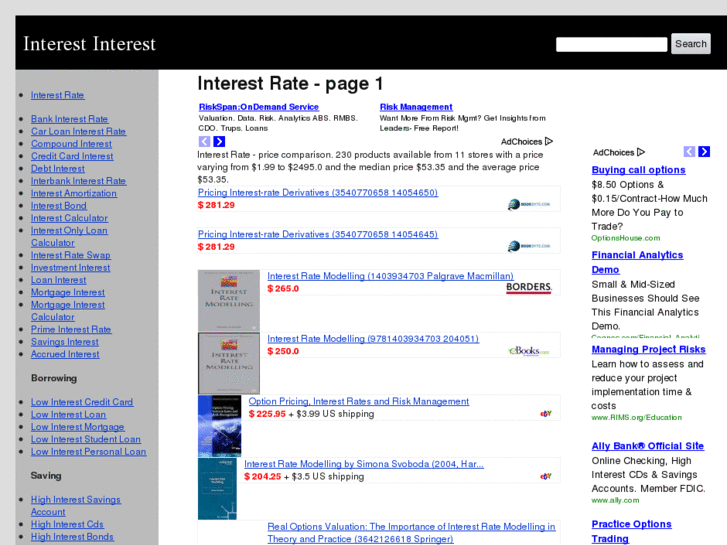Screen dimensions: 727x545
Task: Click the eBay logo beside Simona Svoboda listing
Action: click(546, 476)
